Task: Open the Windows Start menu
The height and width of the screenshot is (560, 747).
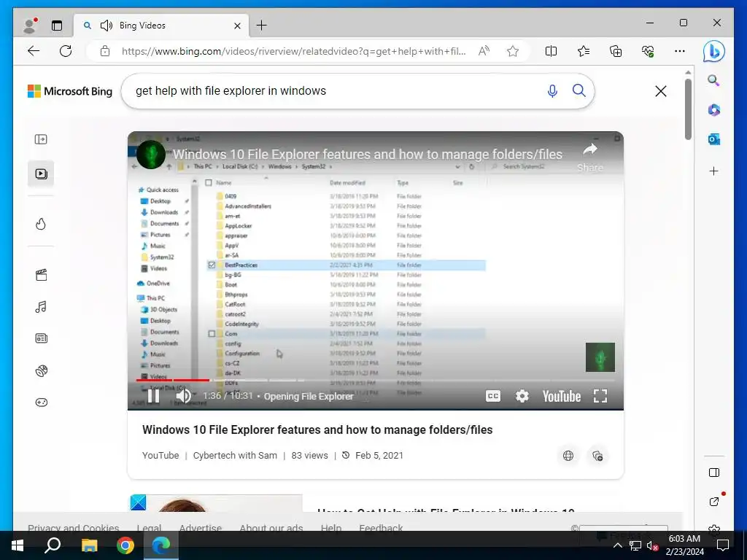Action: click(18, 545)
